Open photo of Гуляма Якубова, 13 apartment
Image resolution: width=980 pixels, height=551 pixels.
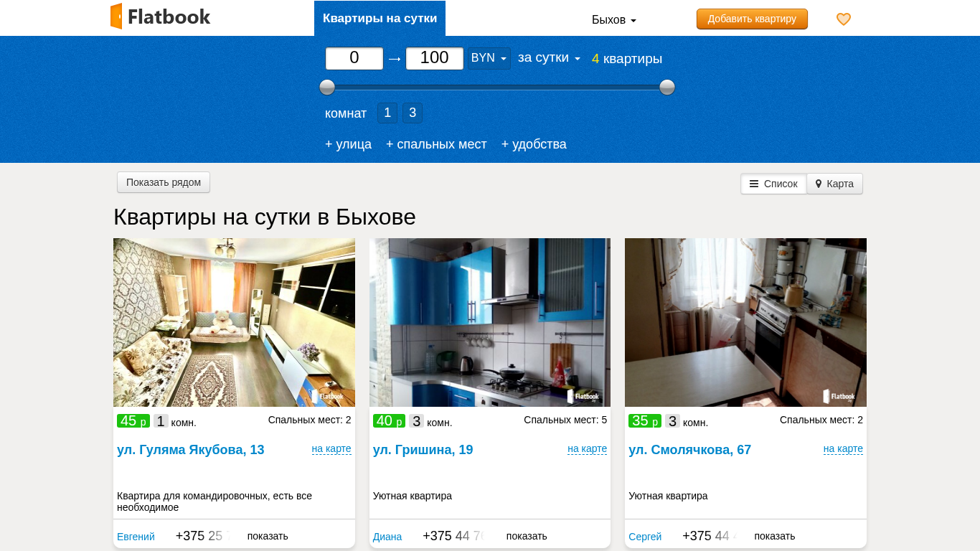[x=234, y=323]
